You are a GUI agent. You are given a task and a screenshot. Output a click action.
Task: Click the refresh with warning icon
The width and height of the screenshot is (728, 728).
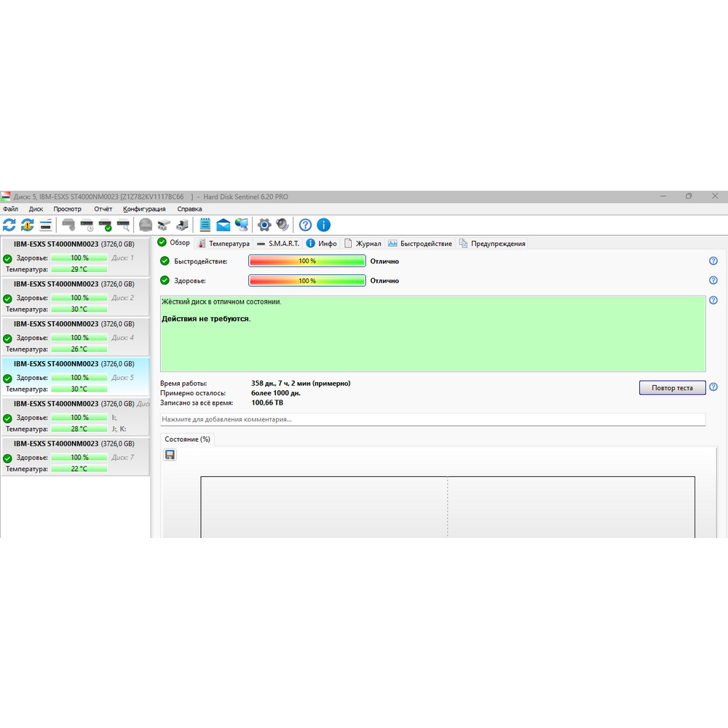28,225
